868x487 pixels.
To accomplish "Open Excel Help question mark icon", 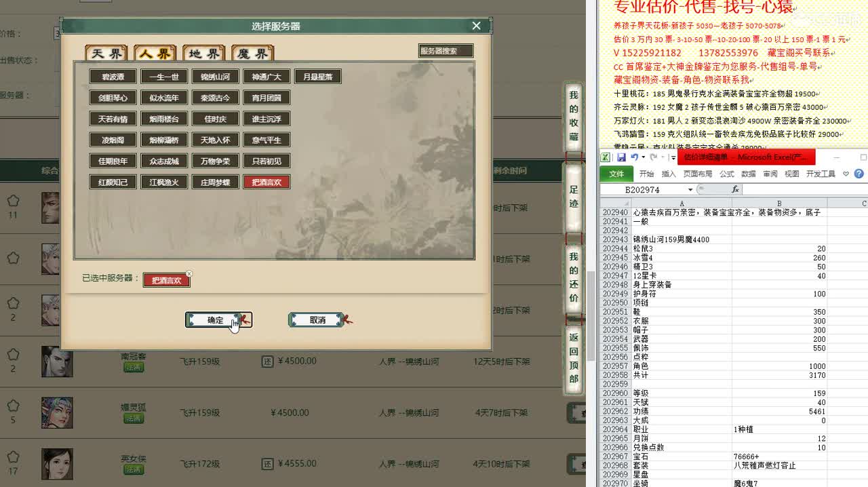I will point(859,174).
